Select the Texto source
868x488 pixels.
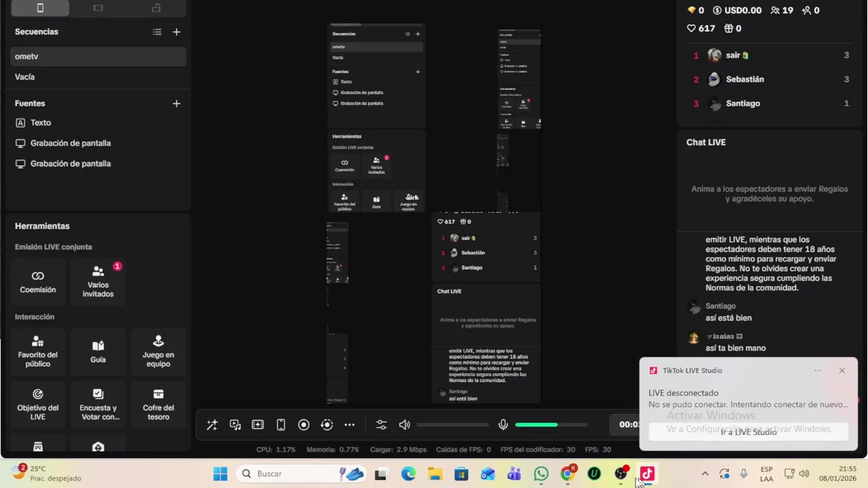point(98,123)
